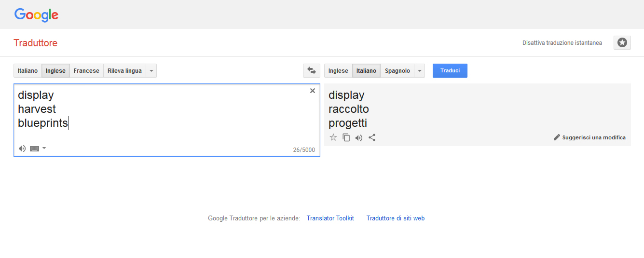Select Inglese as target language
The image size is (644, 258).
(338, 71)
